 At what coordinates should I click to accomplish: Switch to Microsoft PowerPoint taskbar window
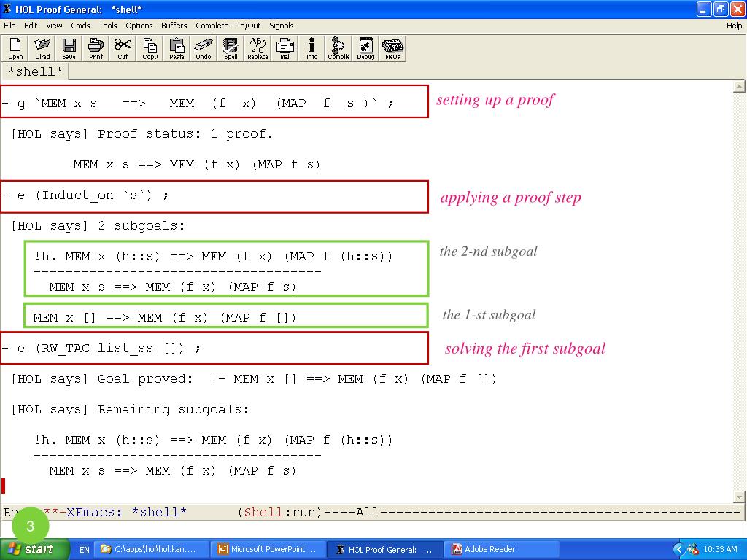click(269, 550)
